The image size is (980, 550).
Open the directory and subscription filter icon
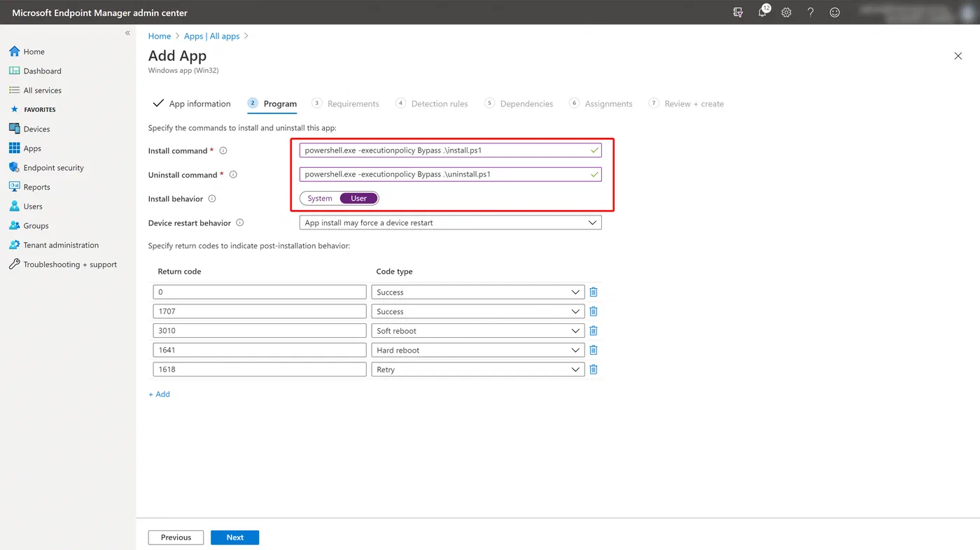(x=738, y=13)
